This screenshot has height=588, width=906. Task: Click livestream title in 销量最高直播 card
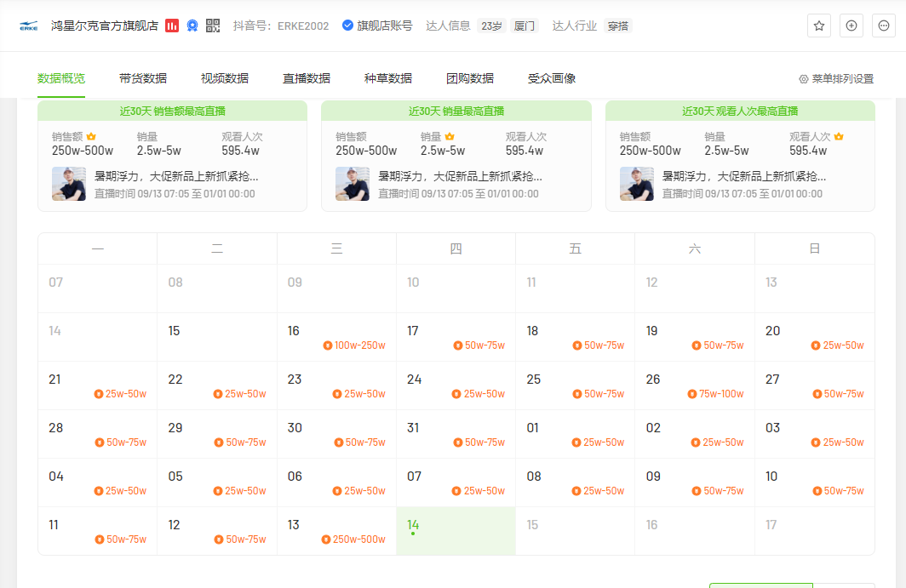pyautogui.click(x=460, y=176)
